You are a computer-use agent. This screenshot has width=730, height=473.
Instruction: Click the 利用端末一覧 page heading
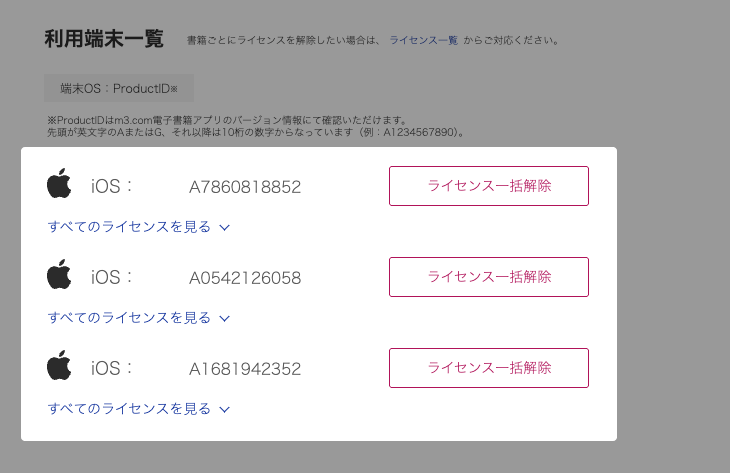(x=104, y=39)
